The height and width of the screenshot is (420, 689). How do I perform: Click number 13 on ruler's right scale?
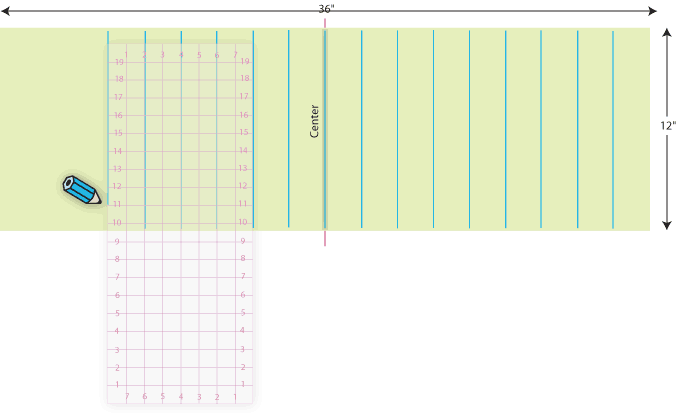(243, 168)
